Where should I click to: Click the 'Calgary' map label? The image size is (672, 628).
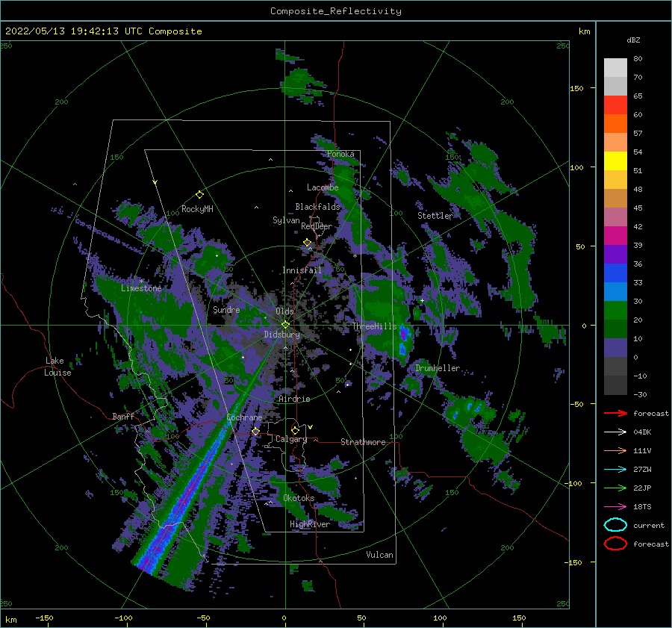point(291,439)
